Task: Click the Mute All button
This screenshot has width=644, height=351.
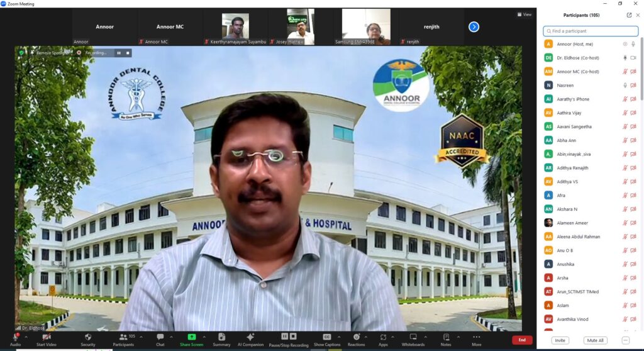Action: (x=594, y=340)
